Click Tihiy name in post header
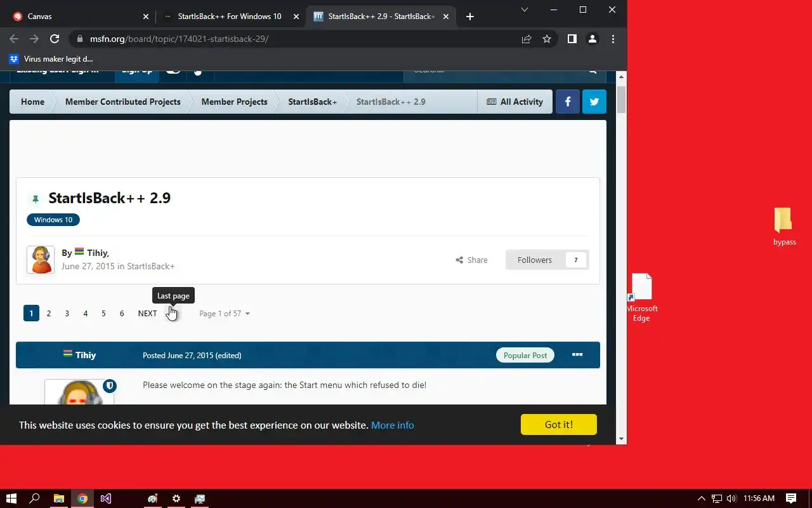Image resolution: width=812 pixels, height=508 pixels. click(86, 355)
